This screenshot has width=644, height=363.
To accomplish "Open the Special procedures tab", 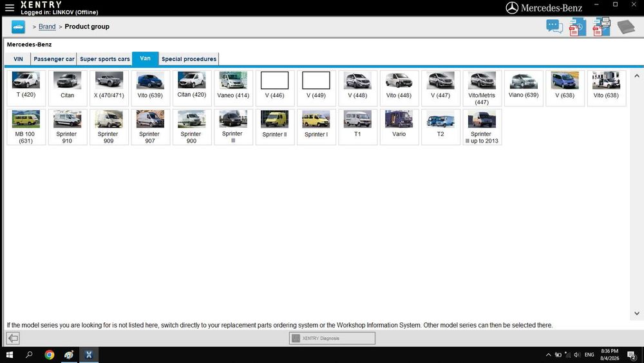I will click(x=189, y=59).
